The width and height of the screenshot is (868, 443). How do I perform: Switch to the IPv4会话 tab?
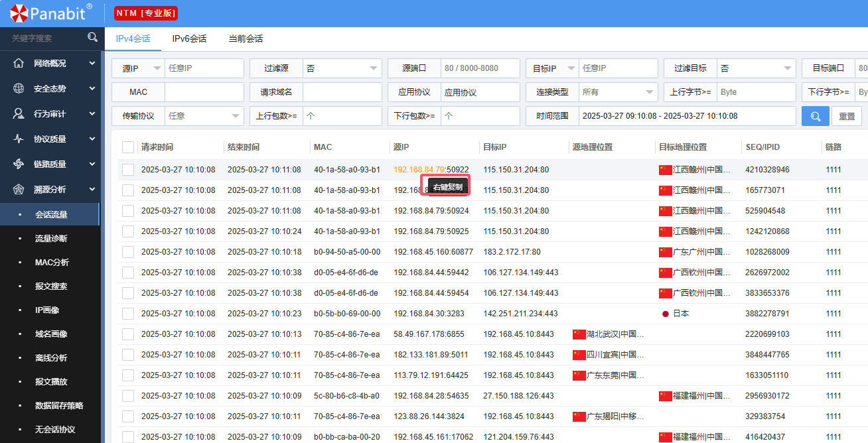133,38
